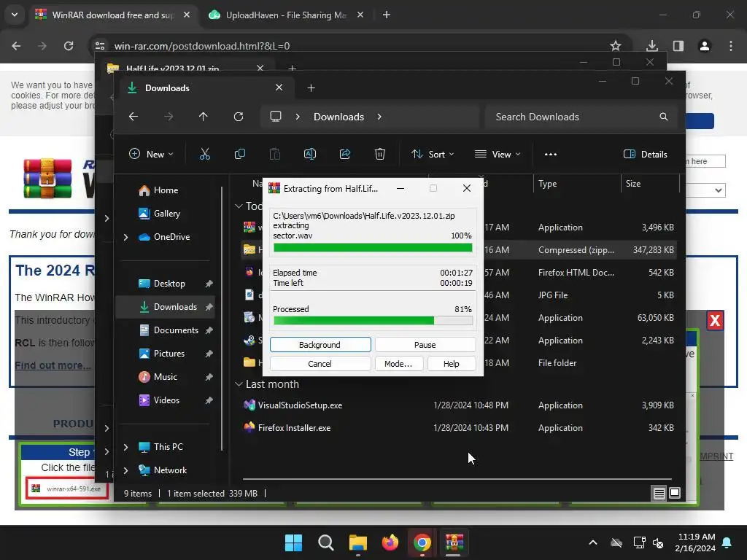Pause the WinRAR extraction
Screen dimensions: 747x560
click(425, 345)
